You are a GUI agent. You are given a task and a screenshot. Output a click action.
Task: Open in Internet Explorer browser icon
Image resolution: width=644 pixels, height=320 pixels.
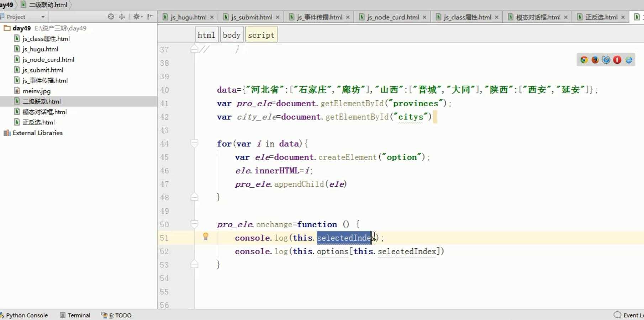[629, 60]
